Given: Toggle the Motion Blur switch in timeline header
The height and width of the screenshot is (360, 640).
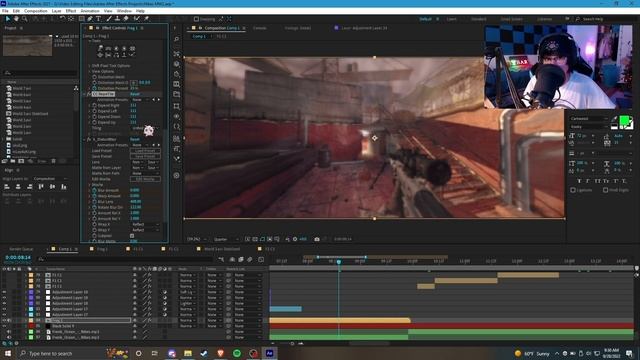Looking at the screenshot, I should click(249, 259).
